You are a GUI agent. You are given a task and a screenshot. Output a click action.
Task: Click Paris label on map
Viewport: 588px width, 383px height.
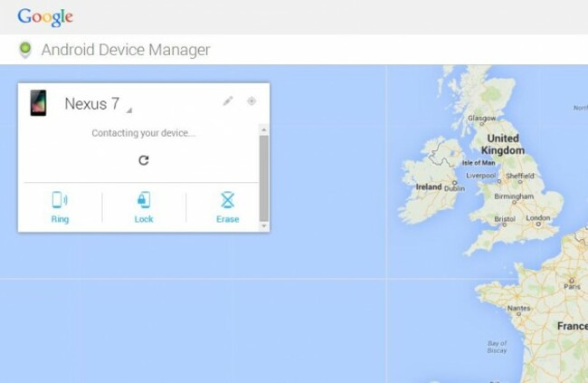(x=573, y=286)
